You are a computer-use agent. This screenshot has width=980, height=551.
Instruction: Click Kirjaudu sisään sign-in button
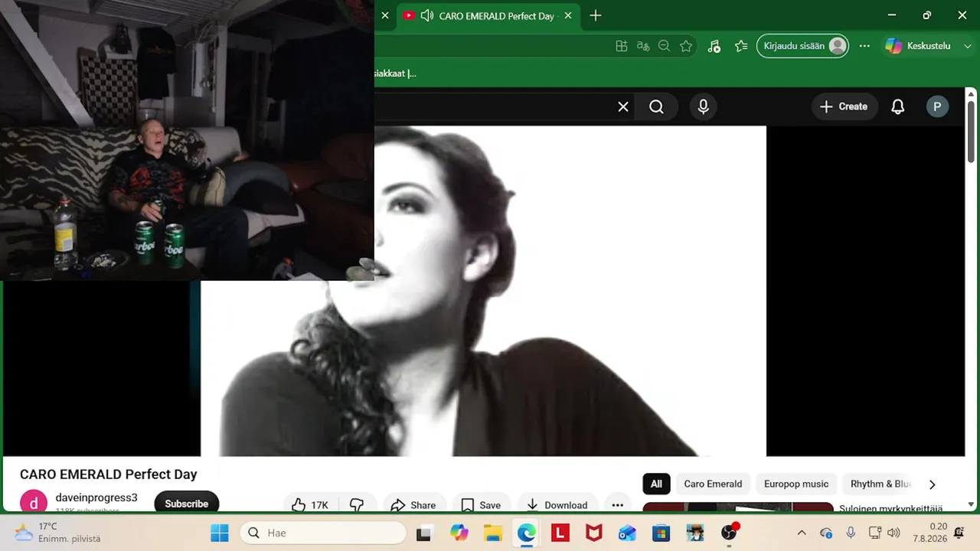802,46
